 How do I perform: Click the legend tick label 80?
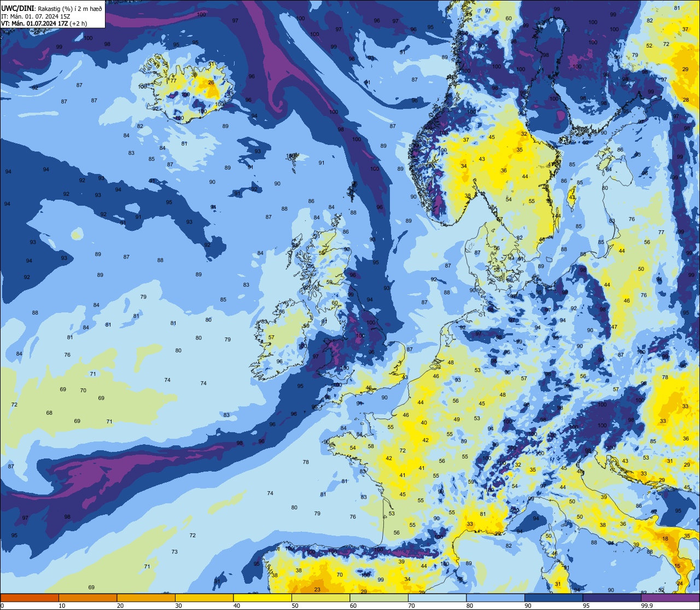pyautogui.click(x=469, y=606)
